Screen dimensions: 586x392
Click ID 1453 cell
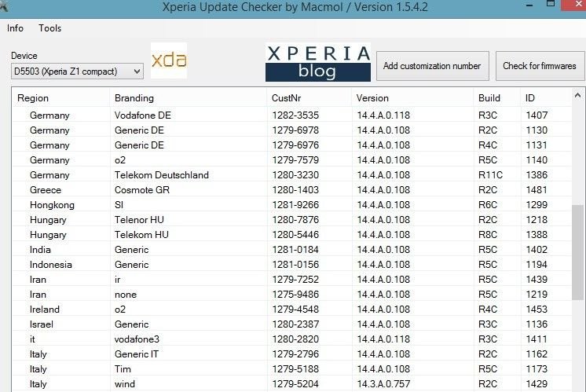[x=537, y=310]
